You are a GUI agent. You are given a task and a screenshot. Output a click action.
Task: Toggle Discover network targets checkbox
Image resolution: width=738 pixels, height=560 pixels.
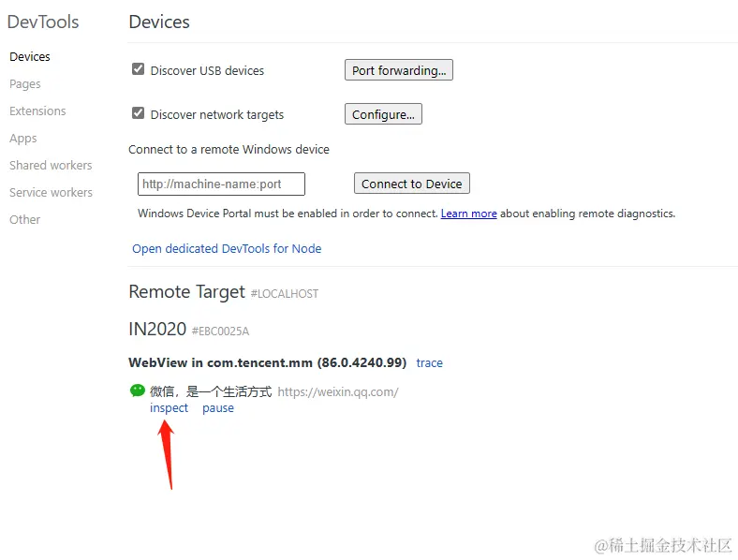(139, 113)
